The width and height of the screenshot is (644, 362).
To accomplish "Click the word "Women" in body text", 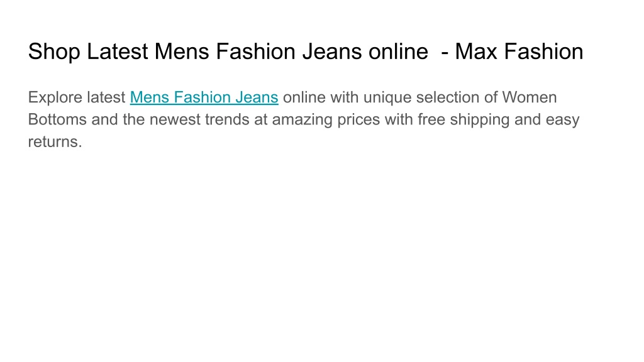I will coord(530,97).
